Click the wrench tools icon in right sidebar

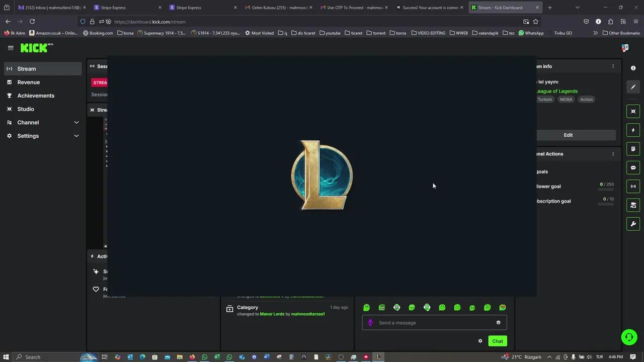(633, 224)
